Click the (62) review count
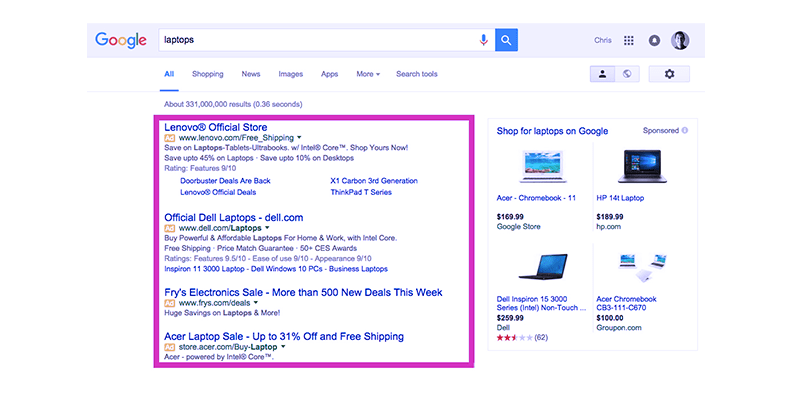 [x=541, y=338]
